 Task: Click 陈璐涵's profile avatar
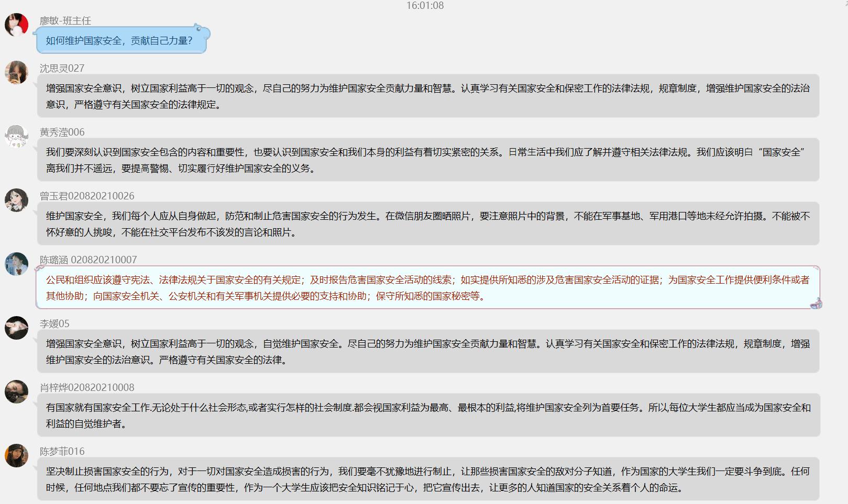[16, 264]
